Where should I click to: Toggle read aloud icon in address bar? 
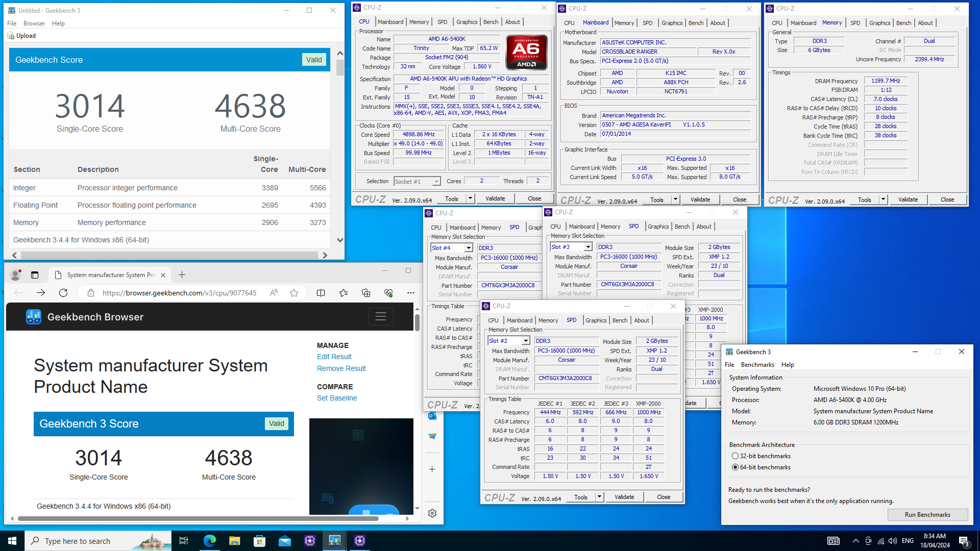[x=274, y=293]
